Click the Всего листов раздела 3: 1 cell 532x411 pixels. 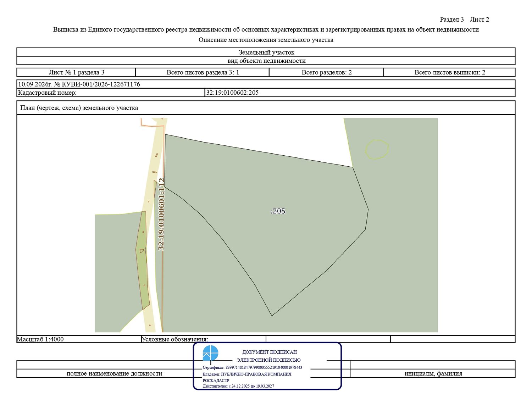coord(203,72)
